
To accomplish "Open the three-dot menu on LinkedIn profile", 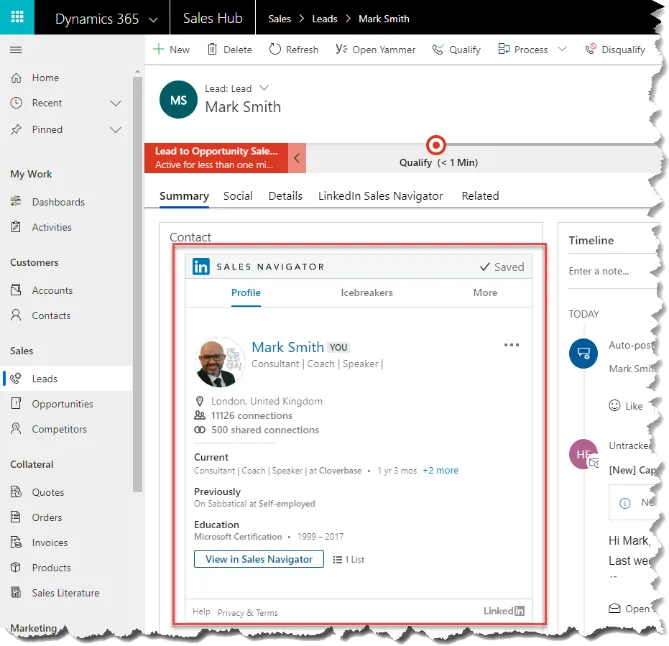I will 512,345.
